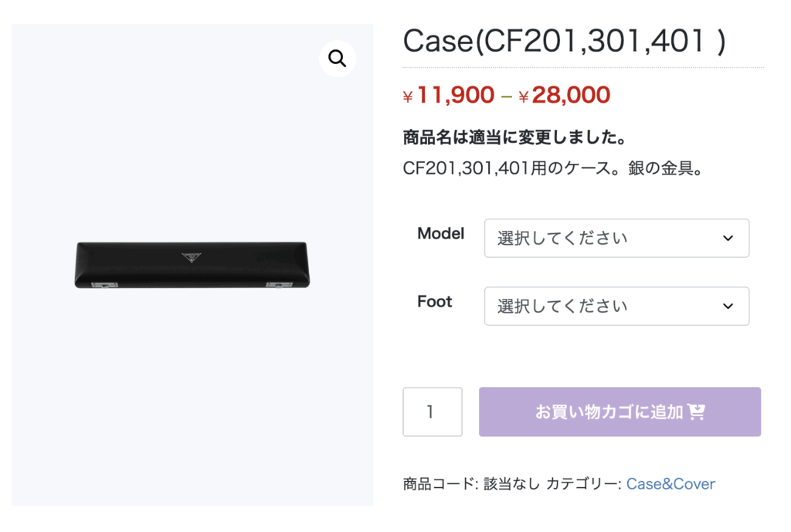Click the right silver clasp on the case
The height and width of the screenshot is (532, 791).
tap(279, 285)
